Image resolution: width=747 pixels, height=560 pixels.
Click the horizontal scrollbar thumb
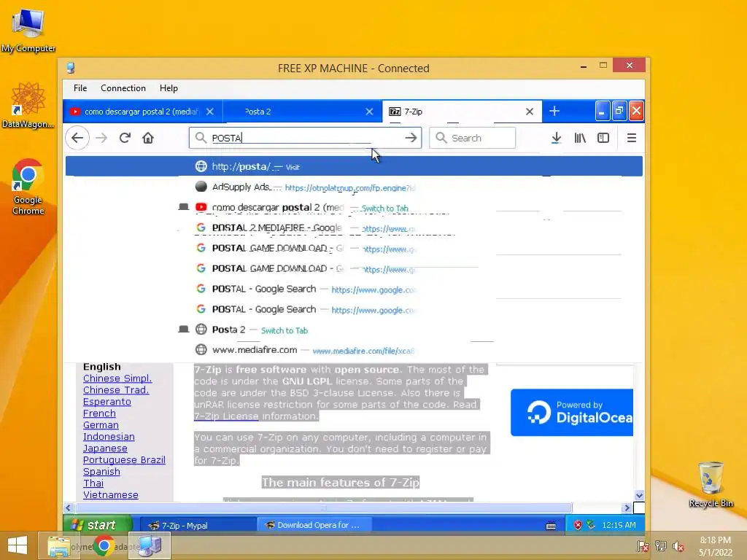point(323,508)
